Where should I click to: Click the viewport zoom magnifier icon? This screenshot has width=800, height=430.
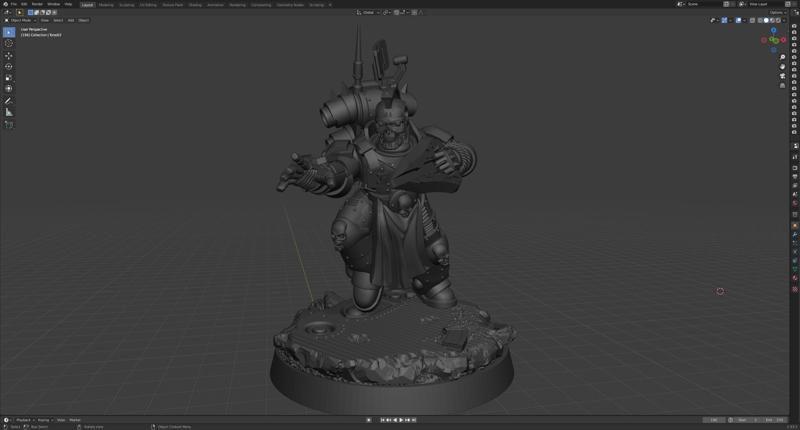pos(782,57)
